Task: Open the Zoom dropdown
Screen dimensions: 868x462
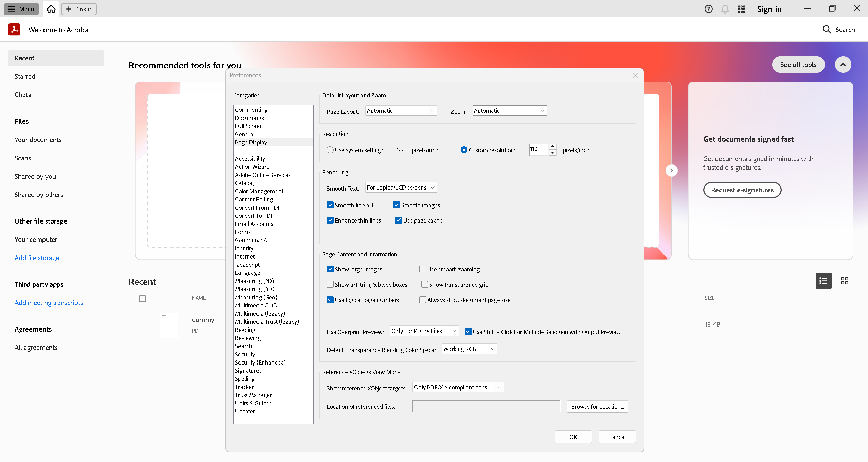Action: tap(510, 111)
